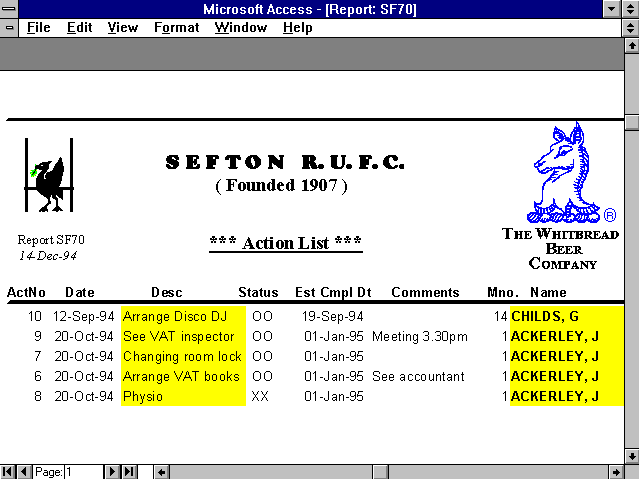Jump to the last report page
639x479 pixels.
click(129, 471)
